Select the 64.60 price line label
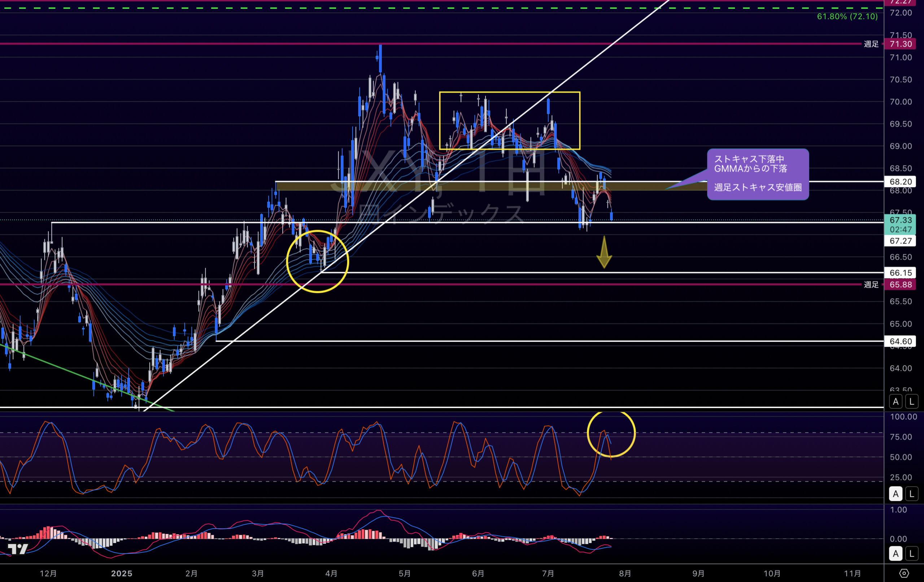924x582 pixels. [x=900, y=341]
